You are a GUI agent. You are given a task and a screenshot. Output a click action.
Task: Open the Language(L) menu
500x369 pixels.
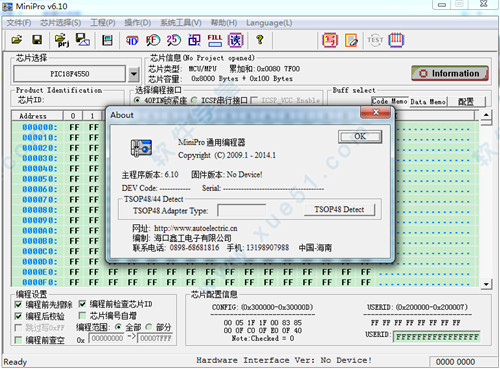point(269,23)
